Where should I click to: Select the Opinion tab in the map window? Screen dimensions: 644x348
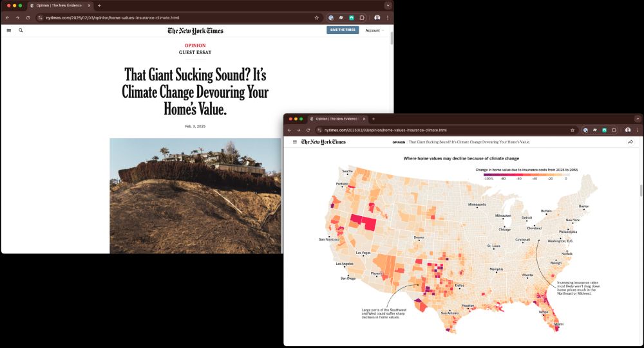[337, 119]
